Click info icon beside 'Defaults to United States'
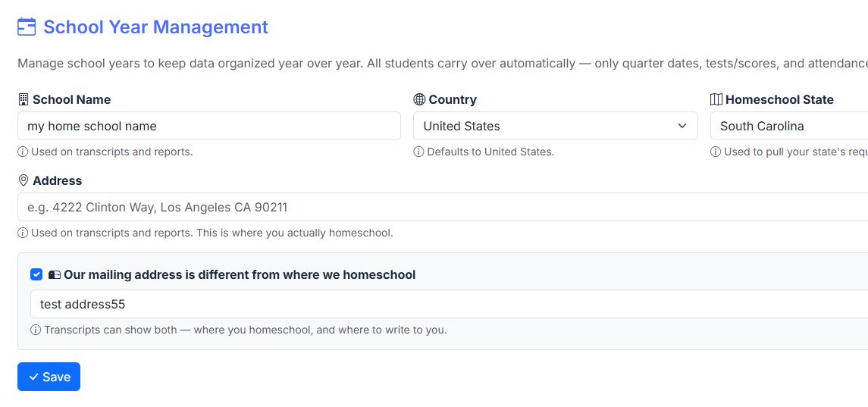868x407 pixels. (x=419, y=152)
